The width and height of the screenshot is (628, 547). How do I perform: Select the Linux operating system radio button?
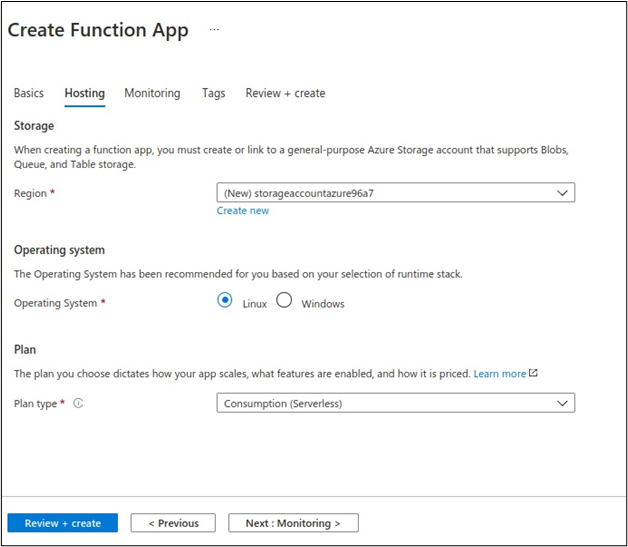(225, 300)
